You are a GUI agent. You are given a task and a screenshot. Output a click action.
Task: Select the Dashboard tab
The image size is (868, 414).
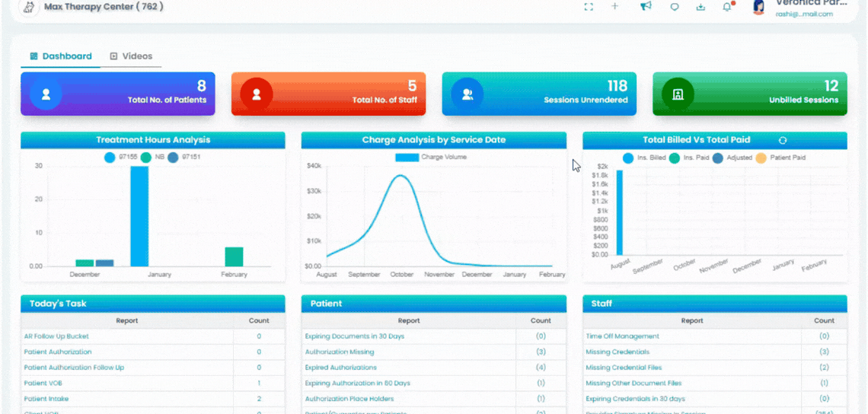(x=61, y=56)
